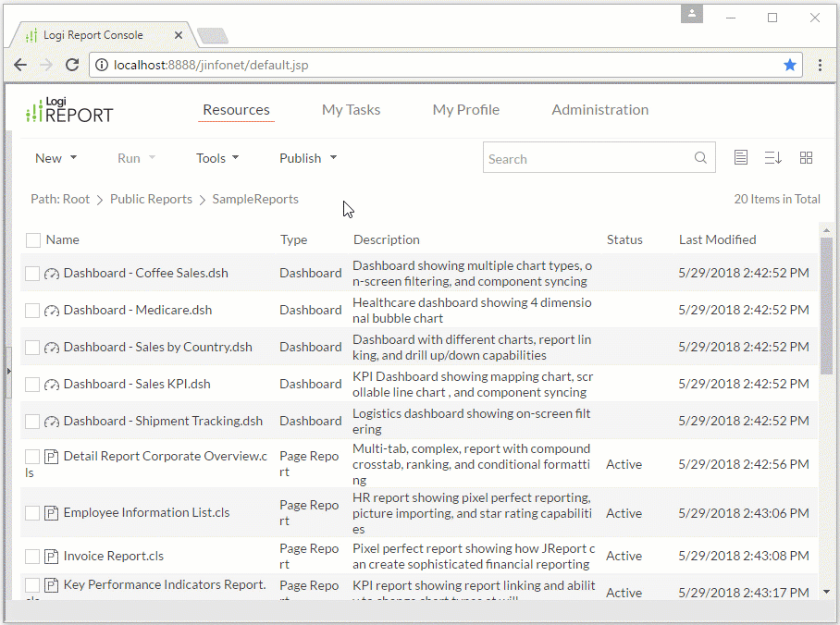Check the Dashboard - Coffee Sales.dsh checkbox
The height and width of the screenshot is (625, 840).
pos(32,274)
